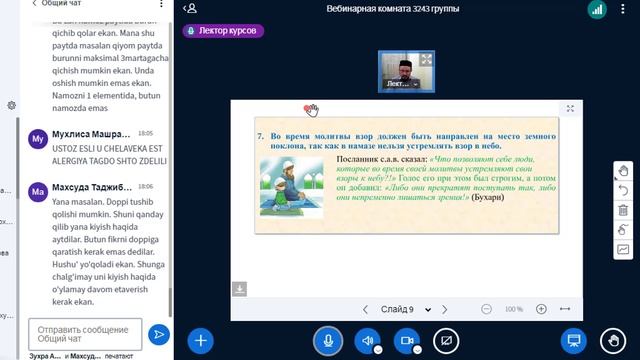
Task: Click the chat message input field
Action: (85, 334)
